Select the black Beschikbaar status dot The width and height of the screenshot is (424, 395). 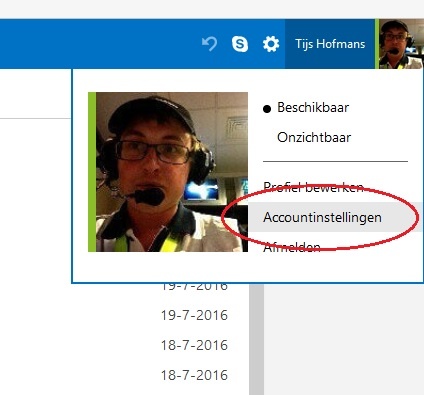pos(267,109)
